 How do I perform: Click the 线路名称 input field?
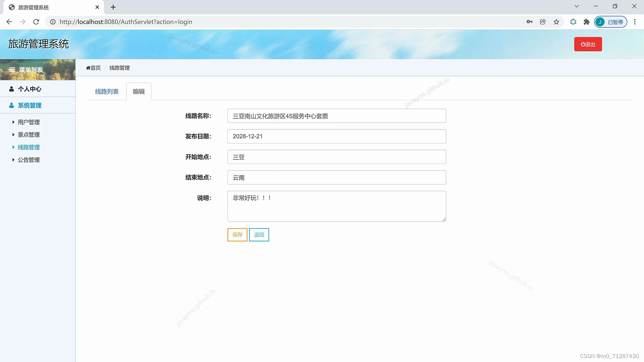(336, 116)
